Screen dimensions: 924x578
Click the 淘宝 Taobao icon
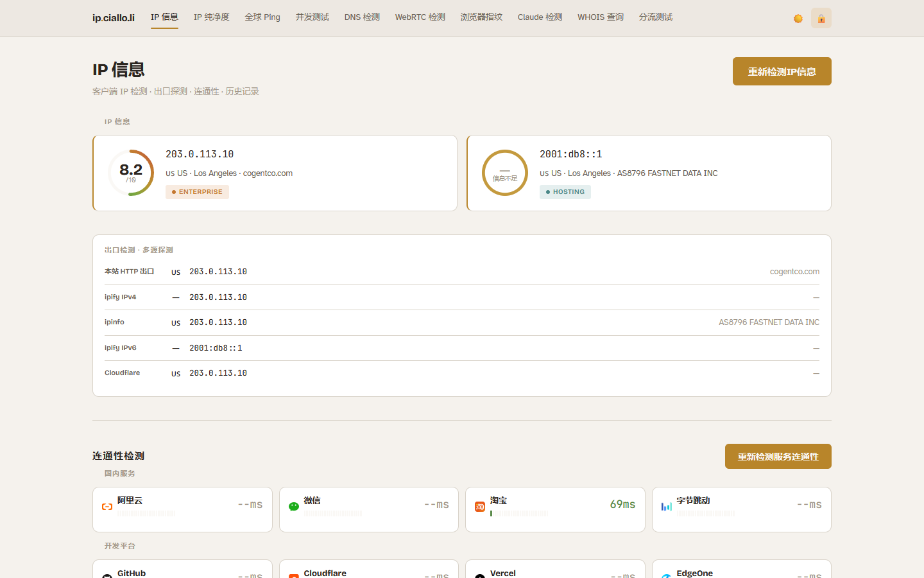coord(480,507)
